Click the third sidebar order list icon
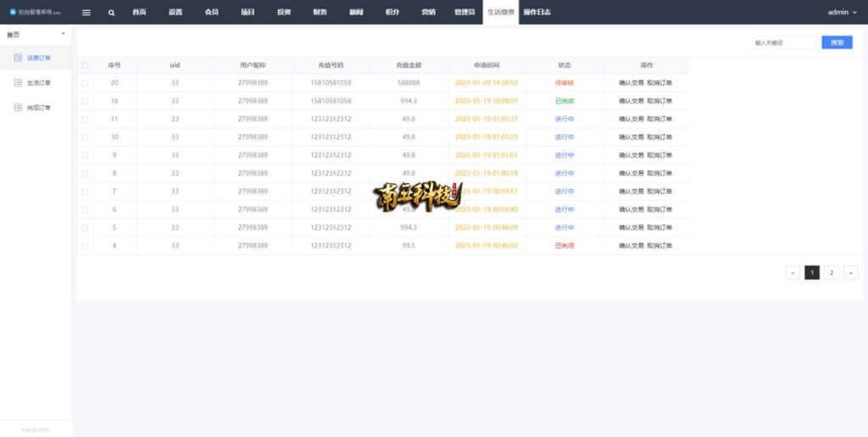The height and width of the screenshot is (437, 868). click(19, 108)
